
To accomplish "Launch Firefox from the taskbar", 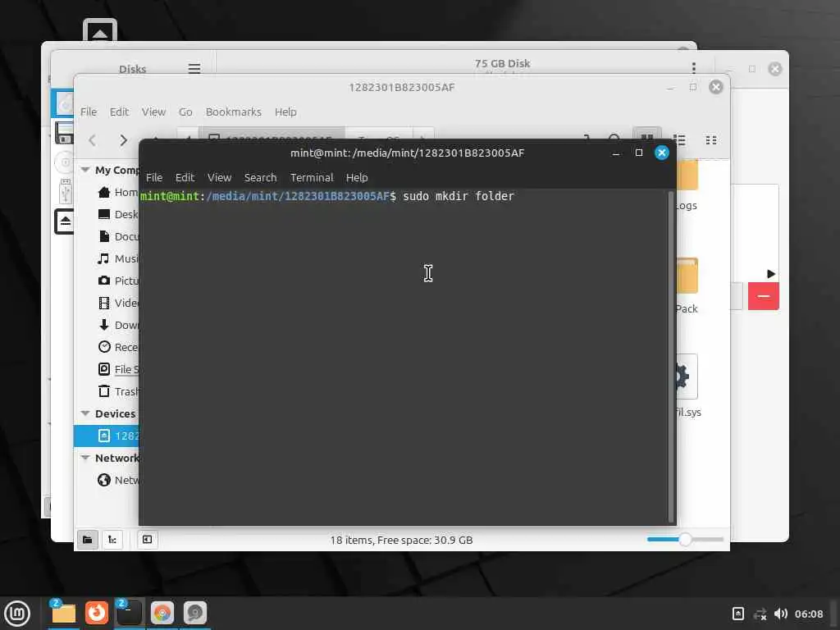I will (97, 613).
